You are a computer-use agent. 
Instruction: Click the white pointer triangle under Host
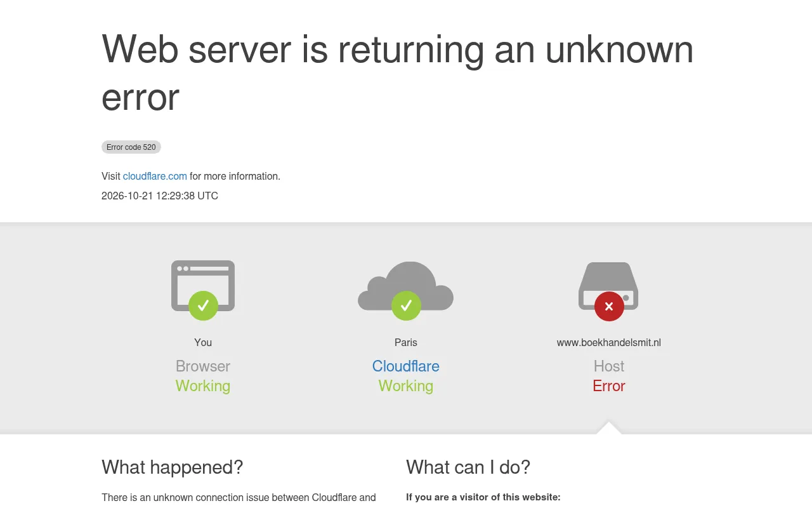pyautogui.click(x=609, y=428)
